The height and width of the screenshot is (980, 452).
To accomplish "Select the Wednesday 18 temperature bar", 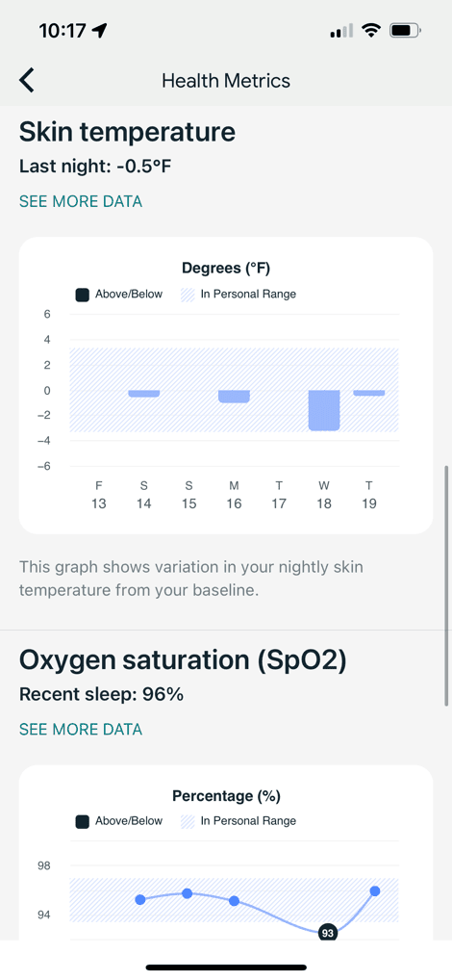I will pos(324,410).
